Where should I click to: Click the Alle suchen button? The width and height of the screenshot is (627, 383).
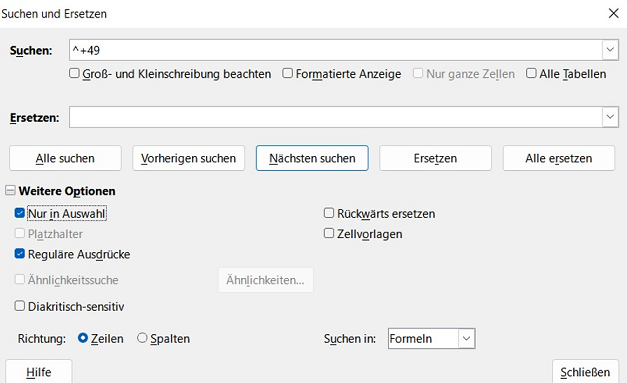65,158
